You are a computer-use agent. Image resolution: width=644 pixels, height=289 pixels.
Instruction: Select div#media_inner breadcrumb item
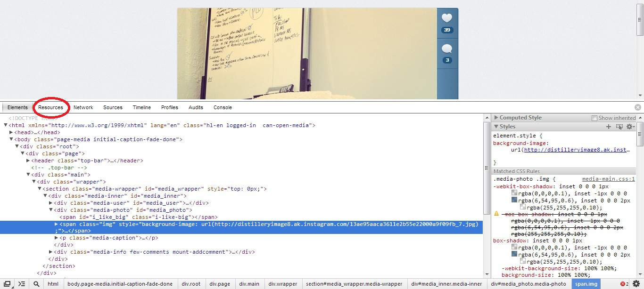446,284
